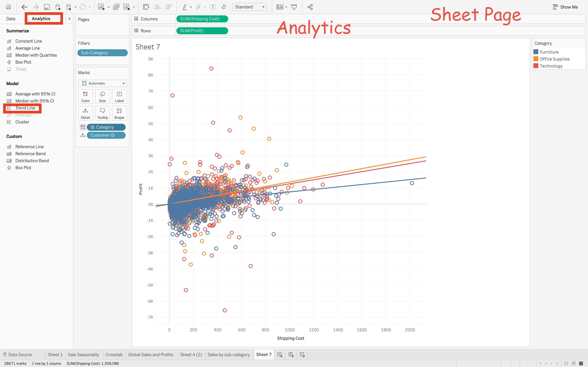Click the New Dashboard icon in tab bar
Viewport: 588px width, 367px height.
pyautogui.click(x=291, y=355)
